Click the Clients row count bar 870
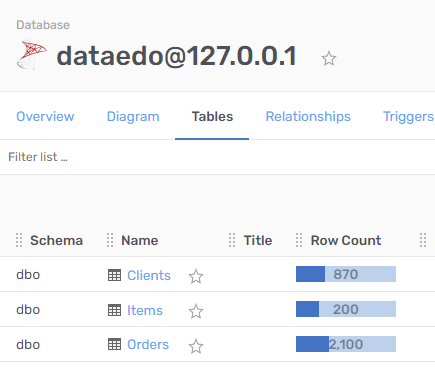This screenshot has width=435, height=379. tap(346, 274)
